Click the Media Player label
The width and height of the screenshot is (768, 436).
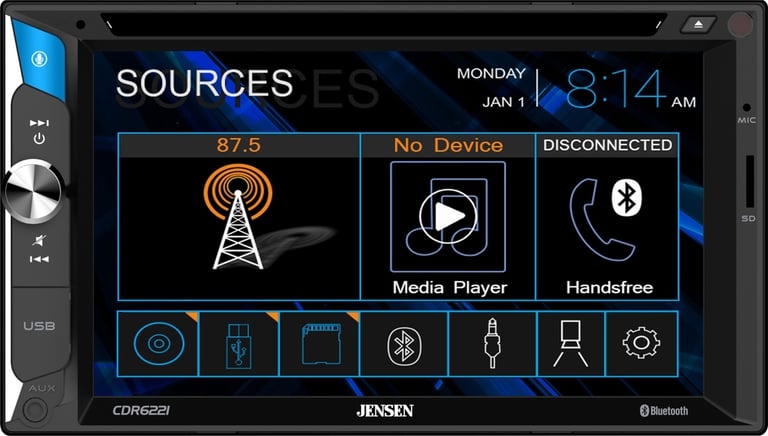tap(450, 288)
